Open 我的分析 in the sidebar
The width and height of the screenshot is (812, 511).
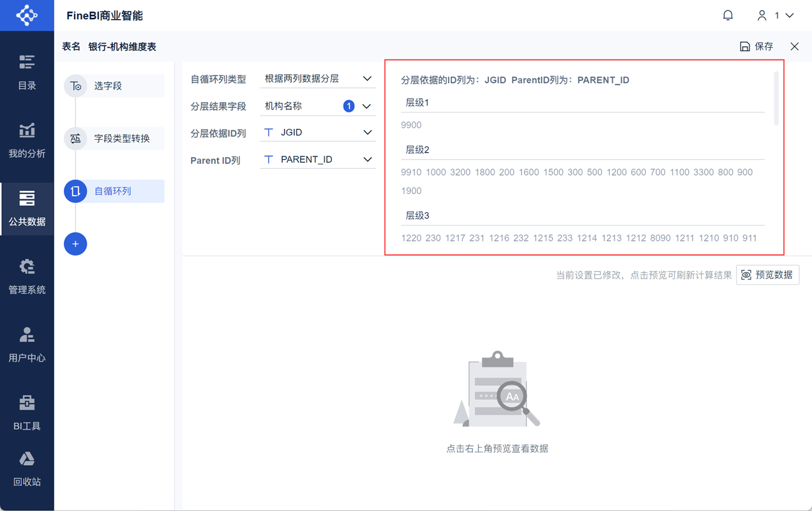tap(27, 141)
